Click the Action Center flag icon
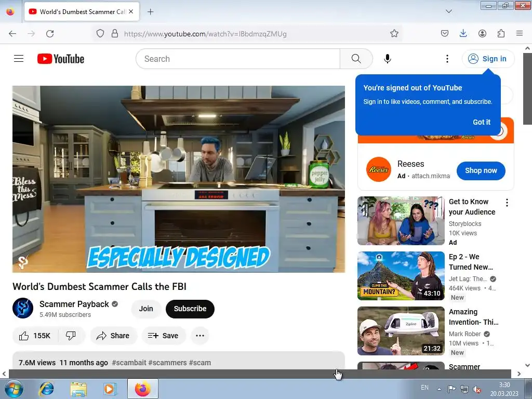This screenshot has height=399, width=532. (451, 389)
